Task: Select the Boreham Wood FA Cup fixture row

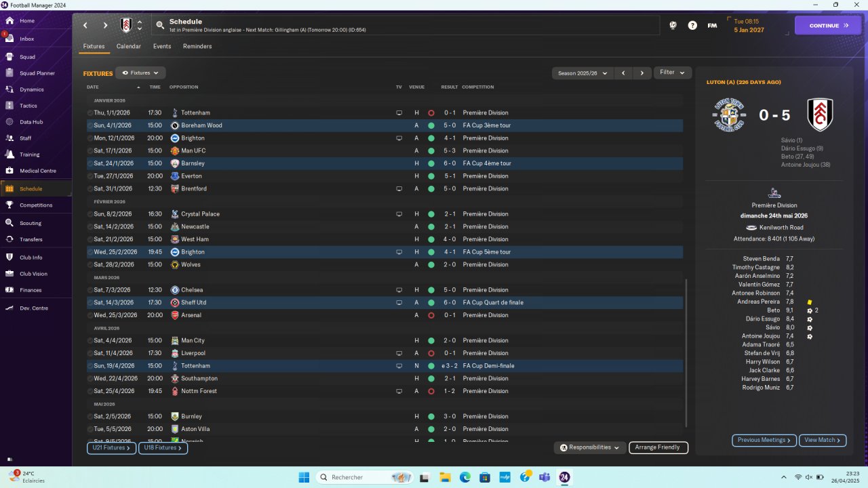Action: click(x=384, y=125)
